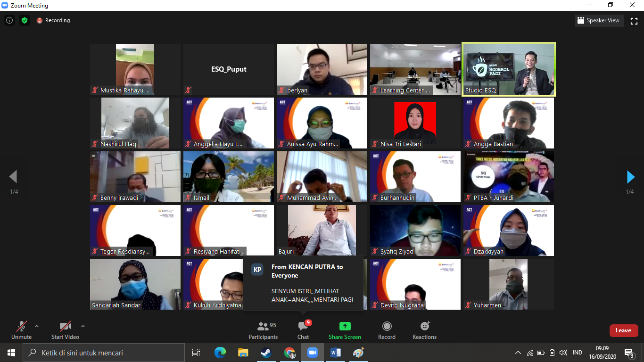Turn on camera with Start Video
This screenshot has width=644, height=362.
[x=65, y=330]
